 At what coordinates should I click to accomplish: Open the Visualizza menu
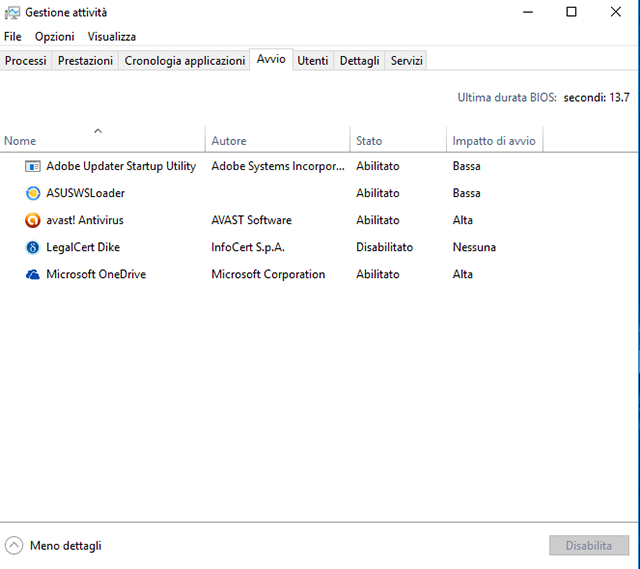coord(112,37)
